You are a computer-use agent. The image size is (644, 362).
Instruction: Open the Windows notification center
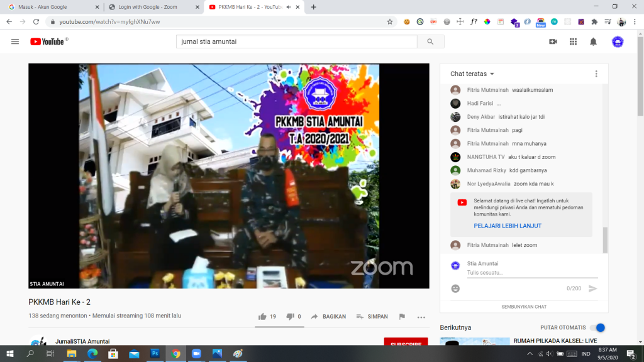pyautogui.click(x=631, y=354)
